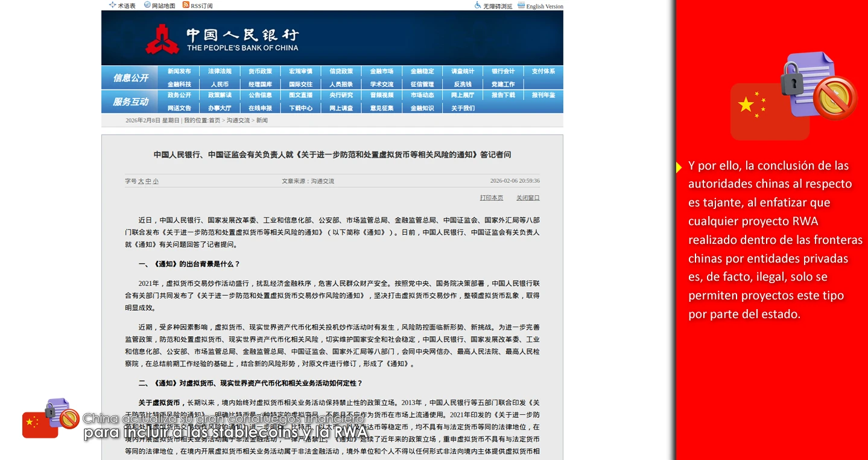
Task: Select 金融稳定 in navigation
Action: [422, 71]
